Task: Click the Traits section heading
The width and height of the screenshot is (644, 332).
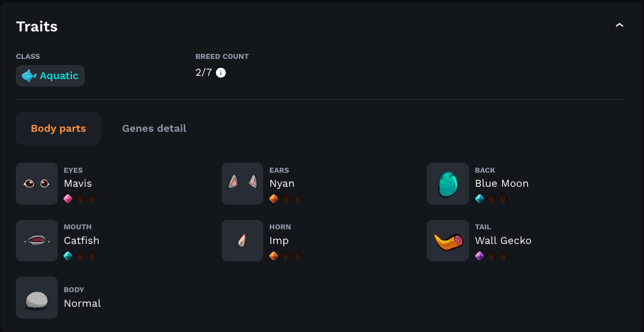Action: point(37,26)
